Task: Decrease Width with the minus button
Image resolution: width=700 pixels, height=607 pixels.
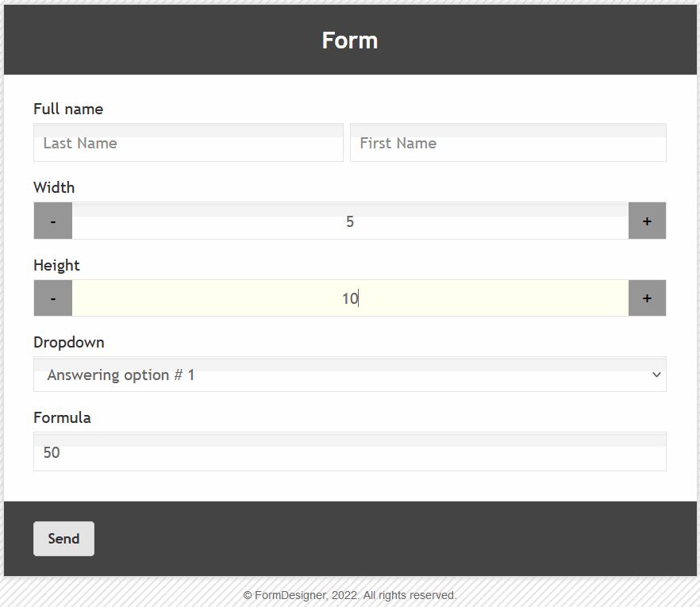Action: [x=53, y=221]
